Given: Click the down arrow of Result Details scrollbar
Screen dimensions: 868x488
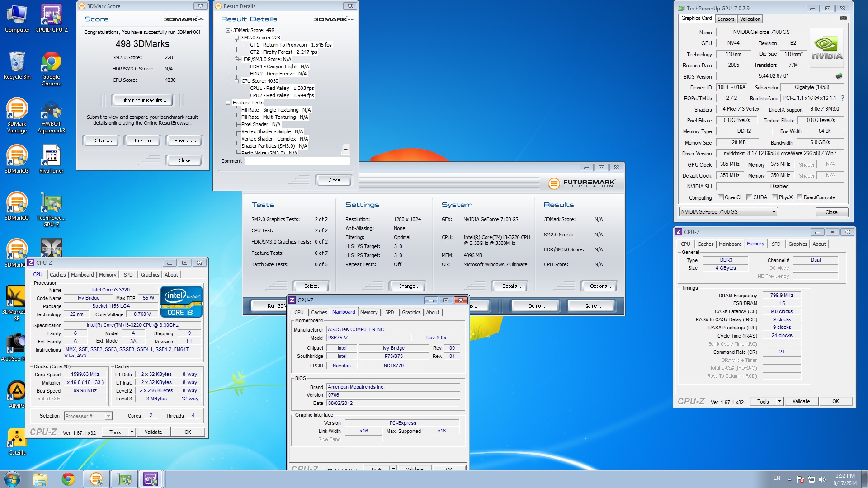Looking at the screenshot, I should pos(346,149).
